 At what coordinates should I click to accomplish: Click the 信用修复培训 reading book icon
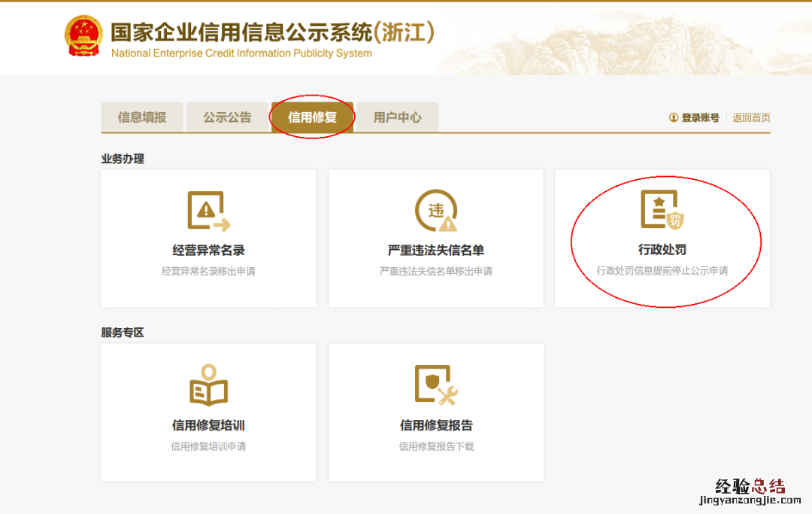(209, 385)
